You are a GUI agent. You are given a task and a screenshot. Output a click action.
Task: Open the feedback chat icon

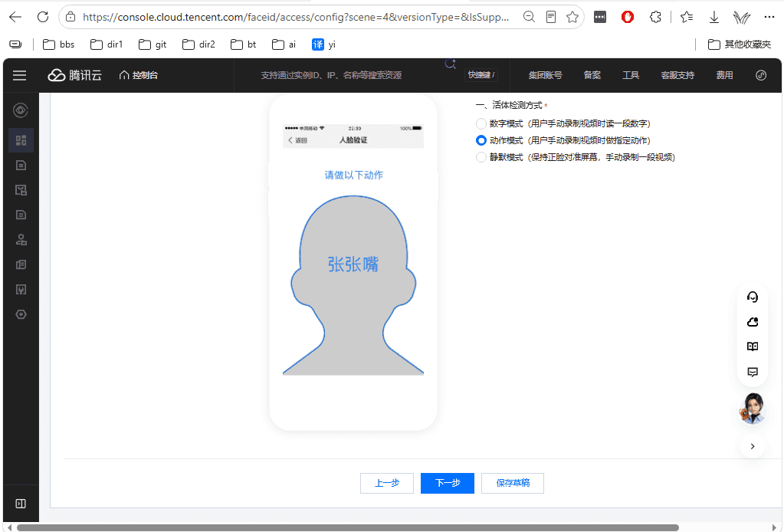tap(753, 372)
